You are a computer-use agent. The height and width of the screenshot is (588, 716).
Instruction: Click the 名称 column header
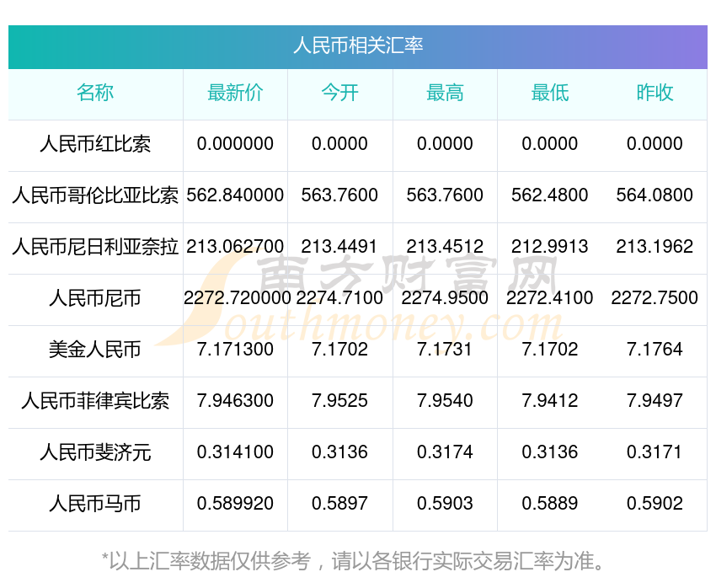(x=95, y=93)
